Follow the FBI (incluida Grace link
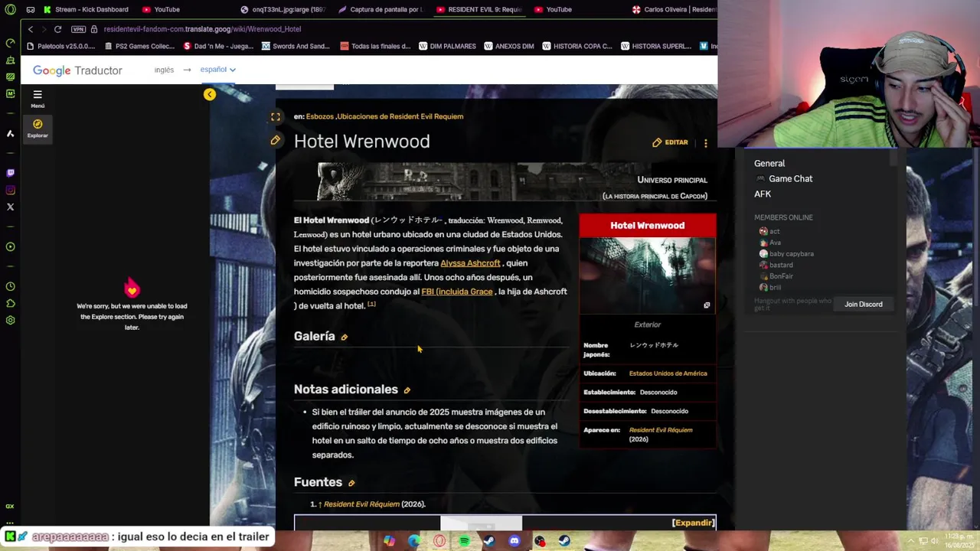This screenshot has height=551, width=980. (x=457, y=292)
